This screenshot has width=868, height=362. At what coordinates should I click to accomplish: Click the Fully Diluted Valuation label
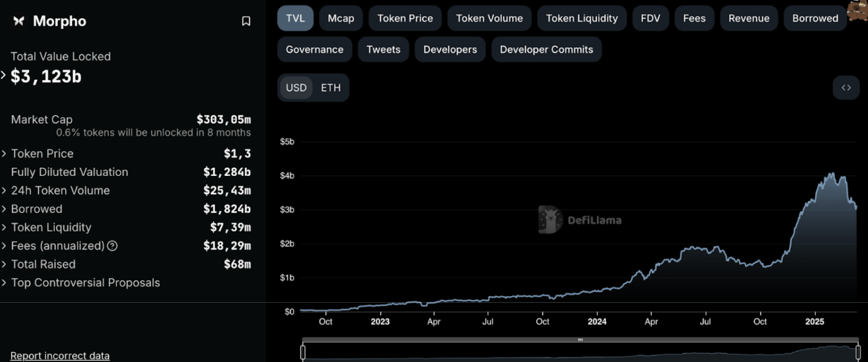[70, 172]
